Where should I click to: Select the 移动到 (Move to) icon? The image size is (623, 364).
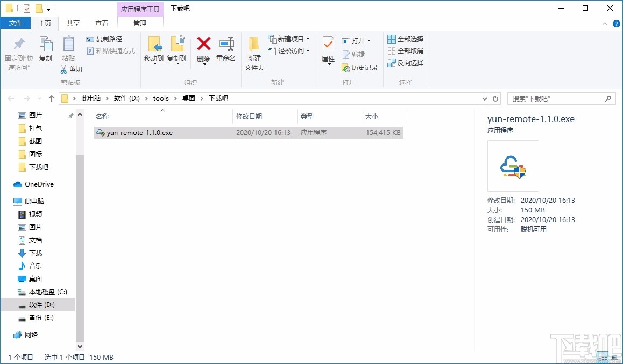[x=154, y=48]
